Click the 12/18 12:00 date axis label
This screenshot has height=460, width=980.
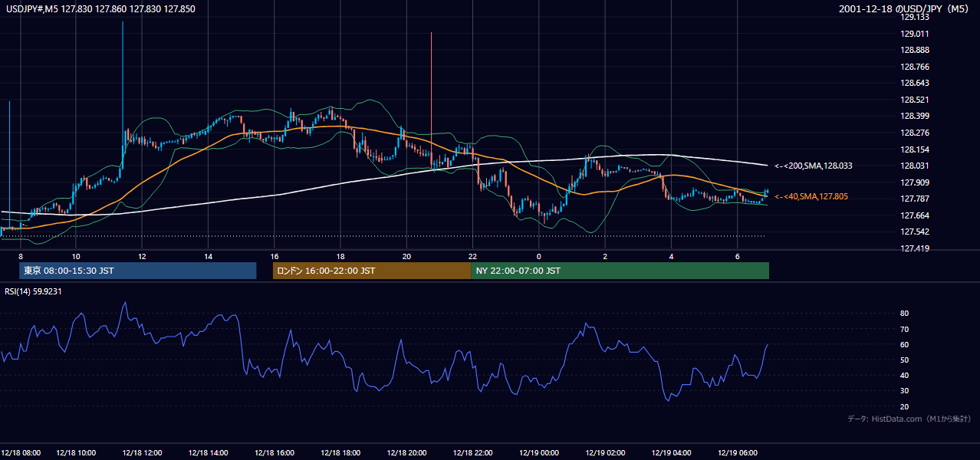142,452
